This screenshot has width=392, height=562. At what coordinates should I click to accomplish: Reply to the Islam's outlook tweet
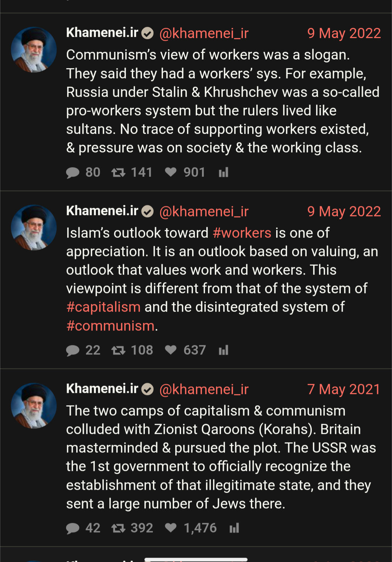coord(73,350)
